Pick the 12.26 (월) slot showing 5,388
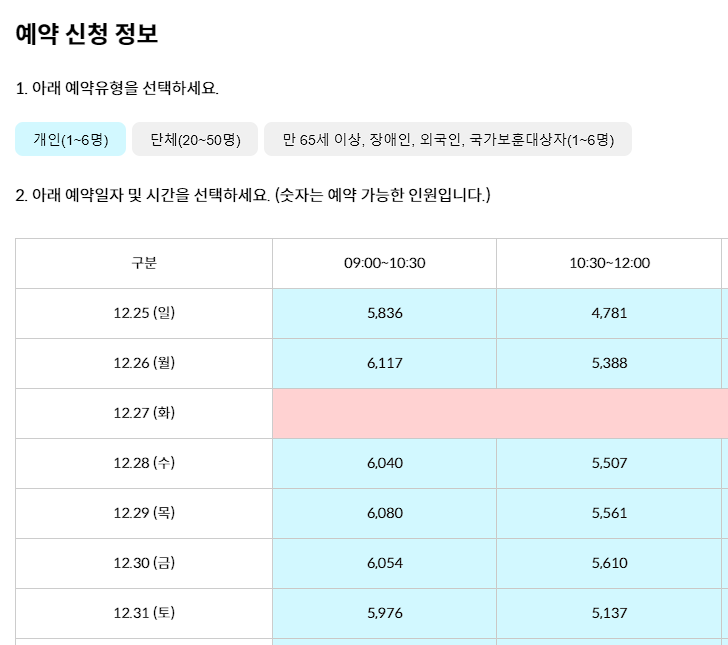This screenshot has width=728, height=645. click(x=609, y=364)
